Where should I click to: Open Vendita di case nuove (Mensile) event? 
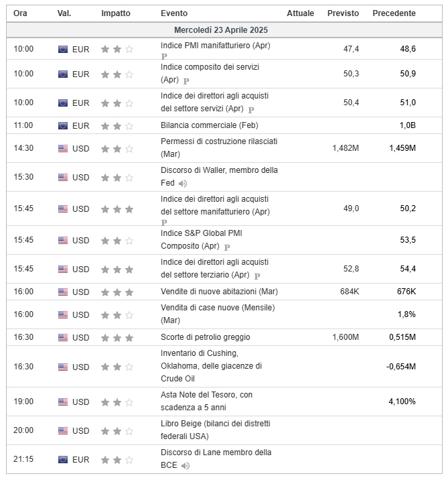[218, 314]
